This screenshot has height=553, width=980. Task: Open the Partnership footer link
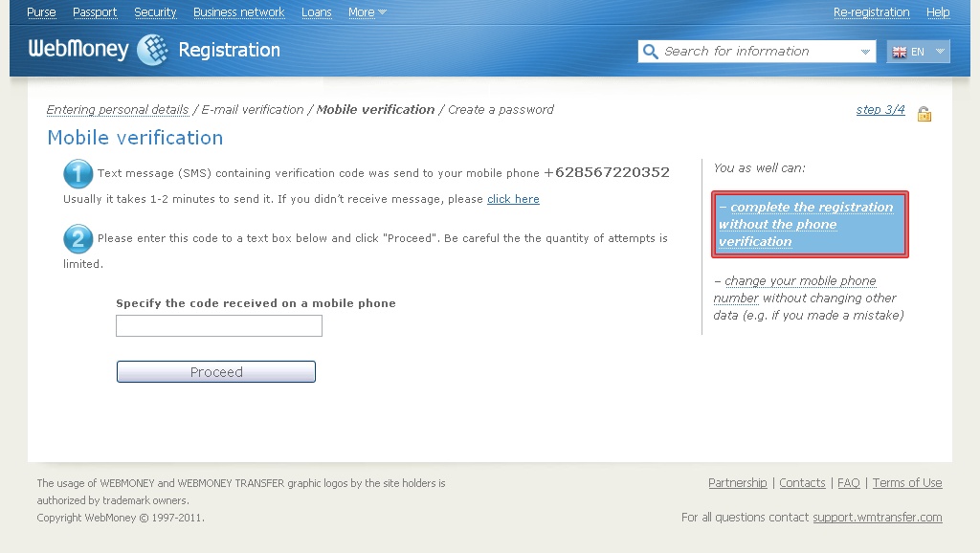[x=738, y=482]
